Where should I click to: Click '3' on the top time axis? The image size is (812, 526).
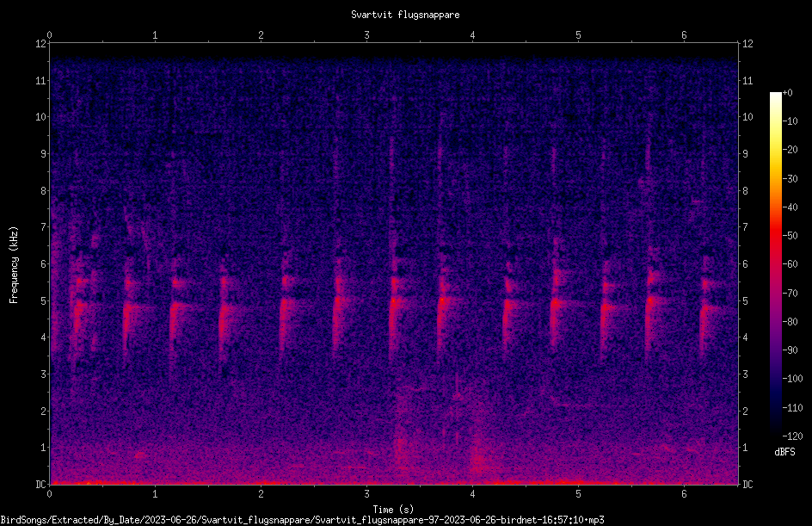pyautogui.click(x=366, y=35)
